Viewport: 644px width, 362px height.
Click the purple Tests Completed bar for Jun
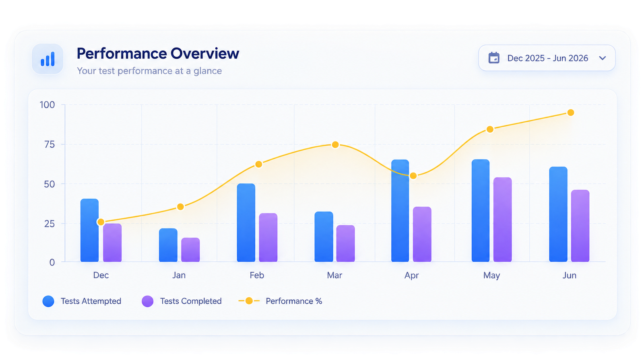580,226
